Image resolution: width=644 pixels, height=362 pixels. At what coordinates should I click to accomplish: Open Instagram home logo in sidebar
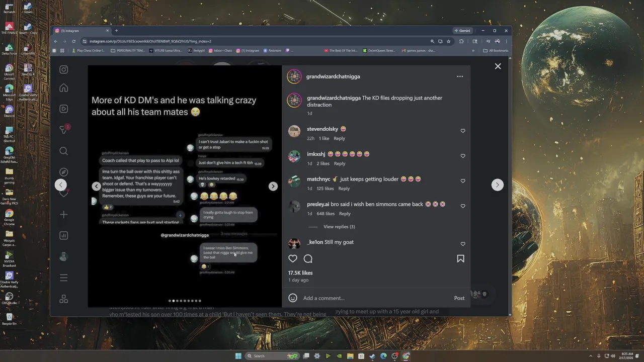click(64, 69)
